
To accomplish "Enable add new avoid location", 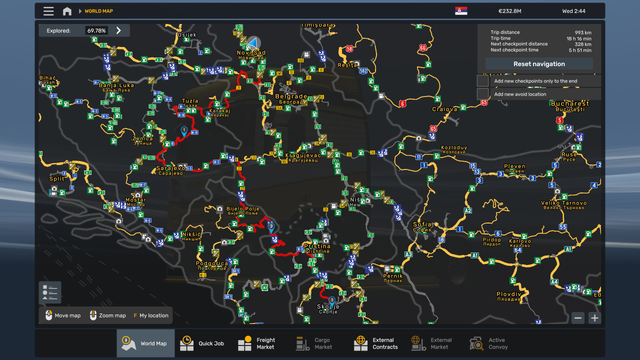I will click(x=483, y=94).
